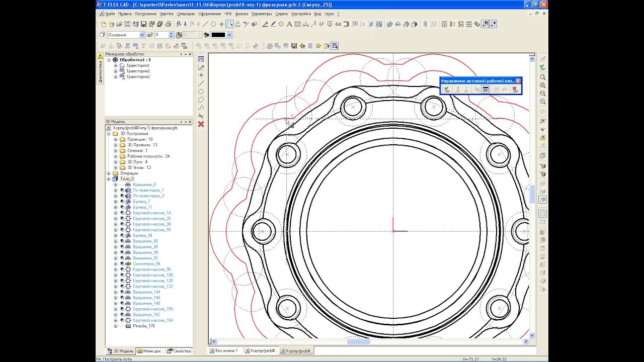644x362 pixels.
Task: Select the Spline curve tool in vertical automenu
Action: (201, 108)
